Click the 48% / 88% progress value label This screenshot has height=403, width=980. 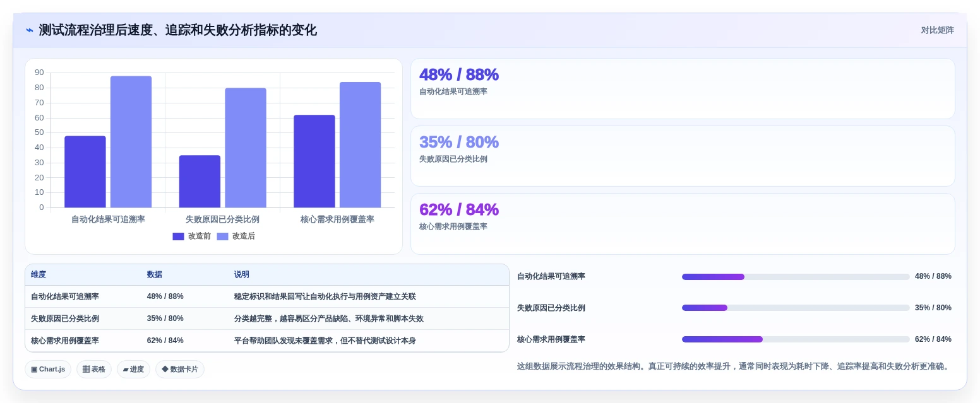pos(933,276)
